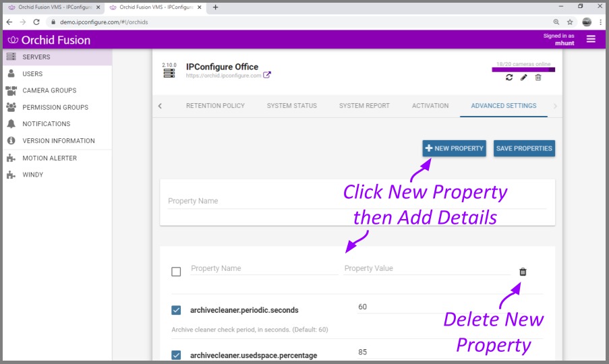Click the new row Property Name field
Viewport: 609px width, 364px height.
(264, 268)
